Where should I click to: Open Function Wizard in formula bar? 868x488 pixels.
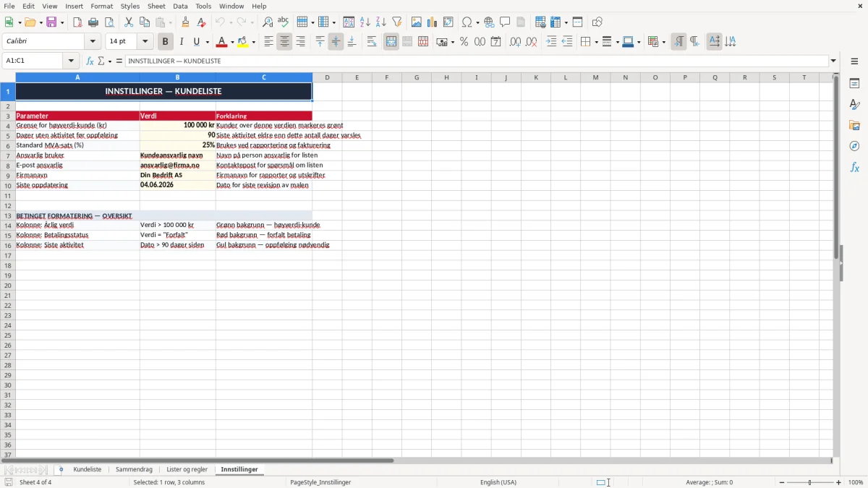(x=90, y=61)
